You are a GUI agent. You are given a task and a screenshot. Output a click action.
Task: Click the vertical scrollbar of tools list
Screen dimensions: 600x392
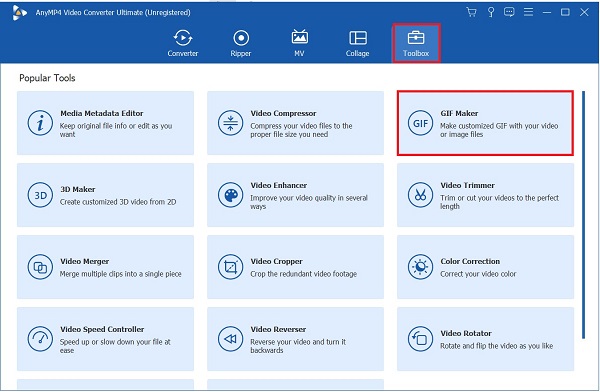coord(583,214)
